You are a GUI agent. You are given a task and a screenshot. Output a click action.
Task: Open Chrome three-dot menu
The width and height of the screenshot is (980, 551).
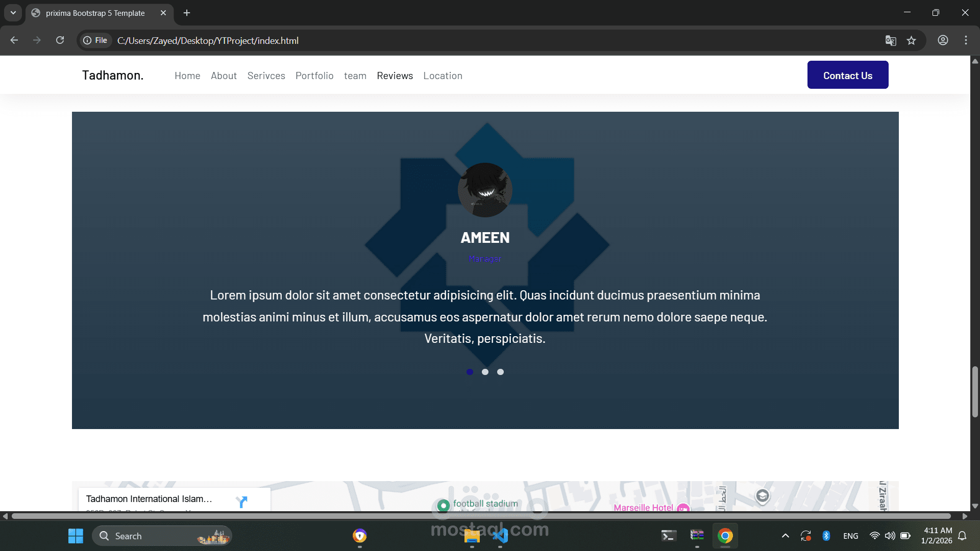point(966,40)
